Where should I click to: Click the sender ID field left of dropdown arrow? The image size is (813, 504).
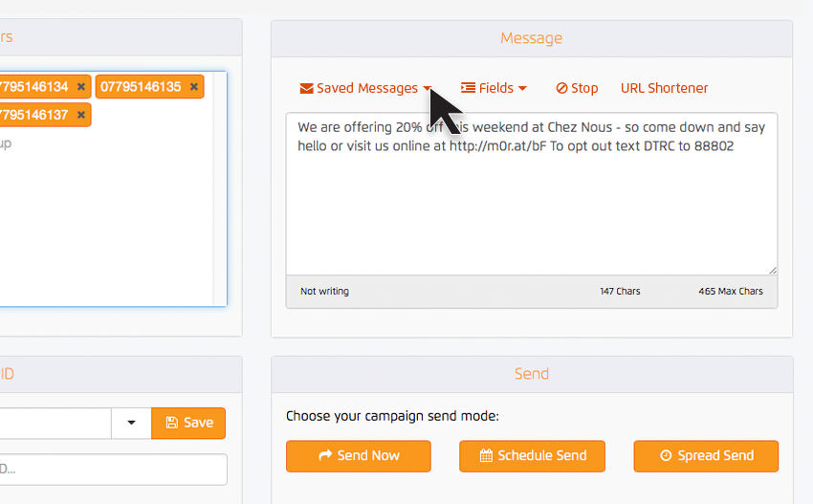(x=55, y=423)
